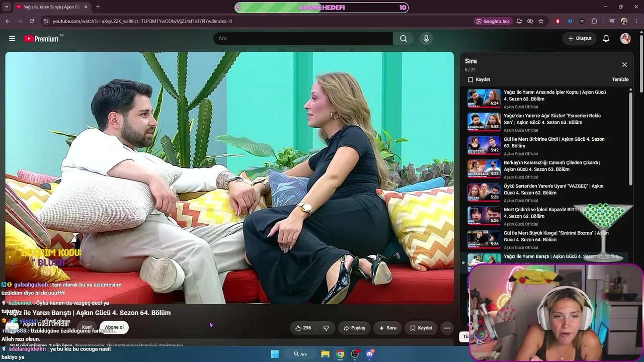Save the video with Kaydet button below player

pyautogui.click(x=421, y=328)
